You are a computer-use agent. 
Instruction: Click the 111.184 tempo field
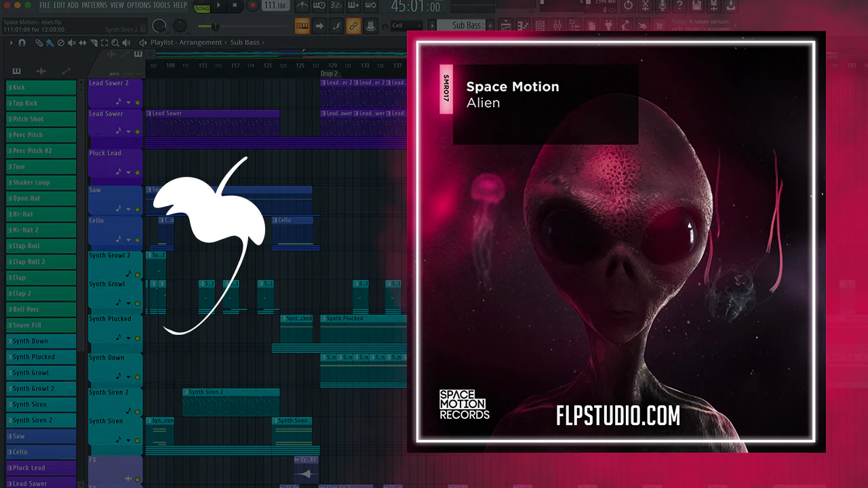tap(275, 6)
